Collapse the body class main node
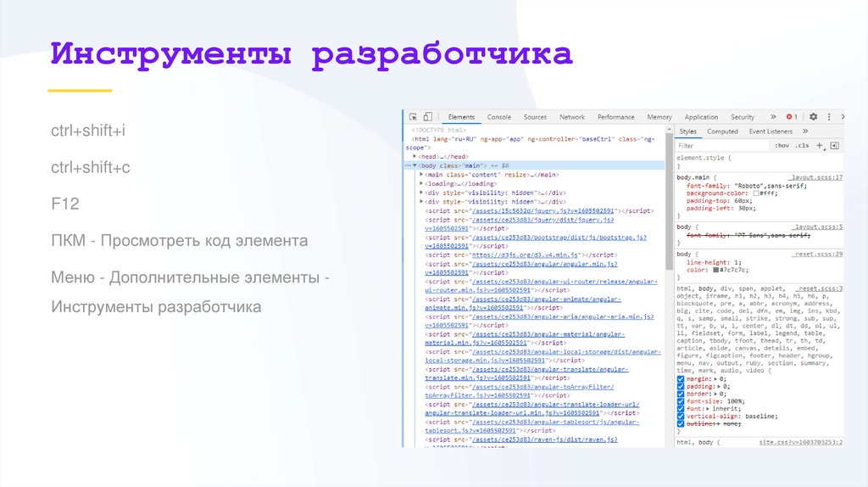The height and width of the screenshot is (487, 868). tap(415, 165)
